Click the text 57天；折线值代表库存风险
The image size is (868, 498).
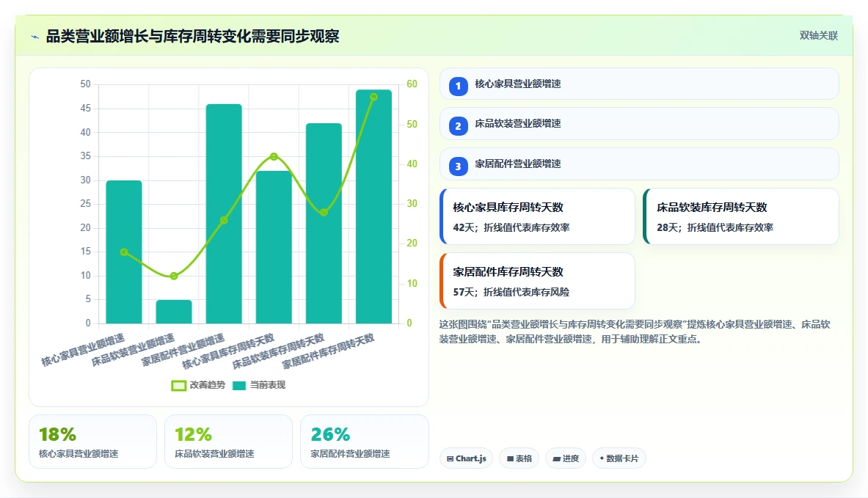pyautogui.click(x=511, y=292)
